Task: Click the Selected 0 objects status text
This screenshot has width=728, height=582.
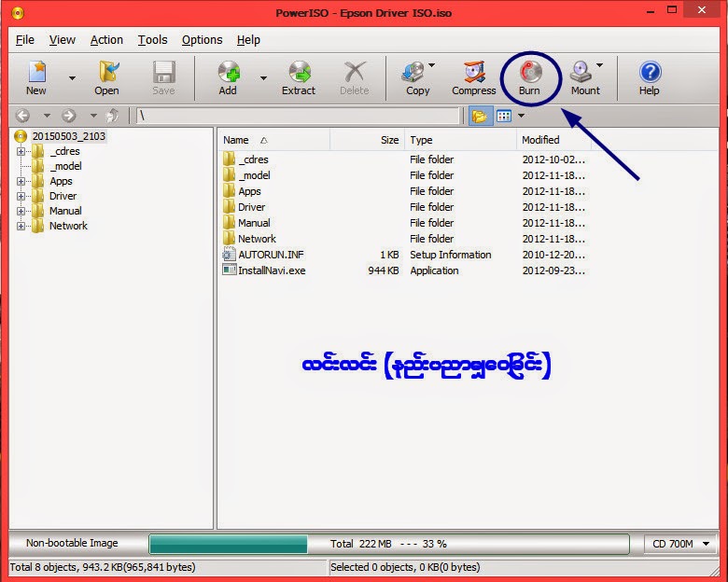Action: 405,567
